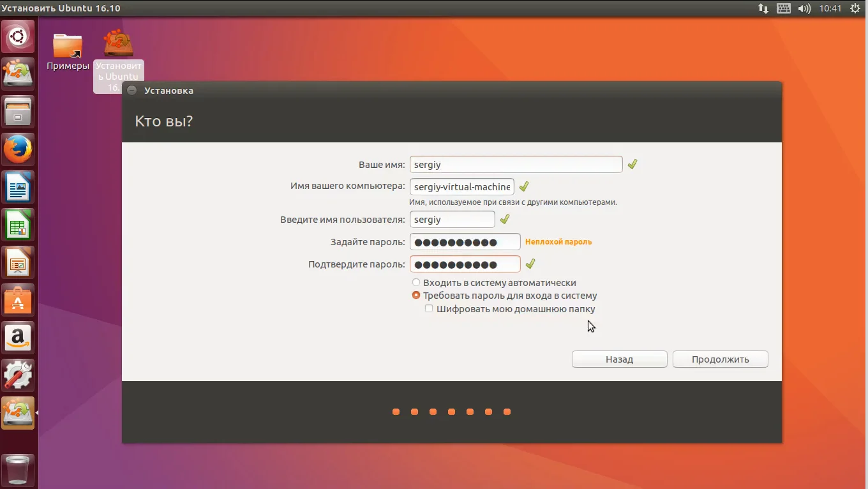Click the 'Кто вы?' heading

164,121
